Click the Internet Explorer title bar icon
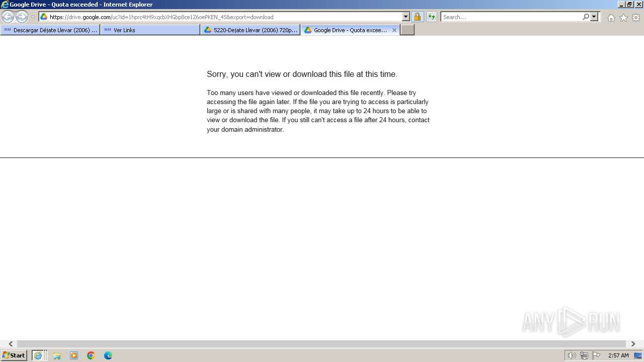Viewport: 644px width, 362px height. click(x=5, y=5)
